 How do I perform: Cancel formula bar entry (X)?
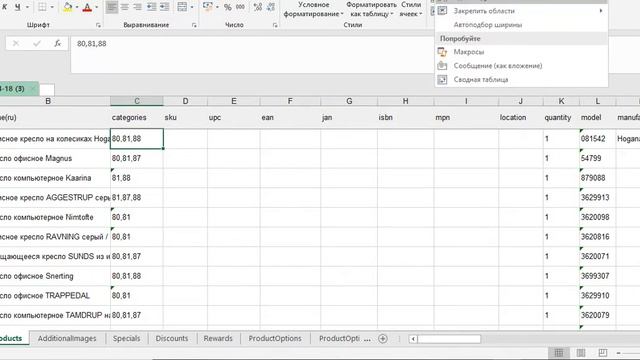pos(16,43)
